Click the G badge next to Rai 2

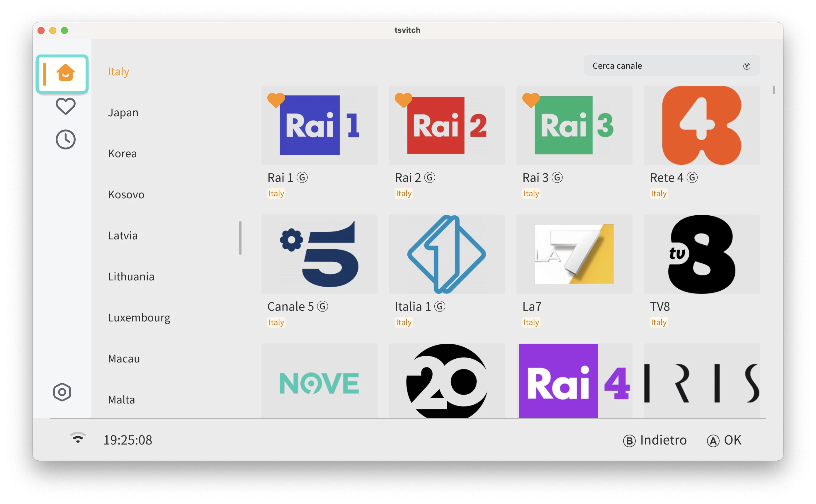point(430,177)
